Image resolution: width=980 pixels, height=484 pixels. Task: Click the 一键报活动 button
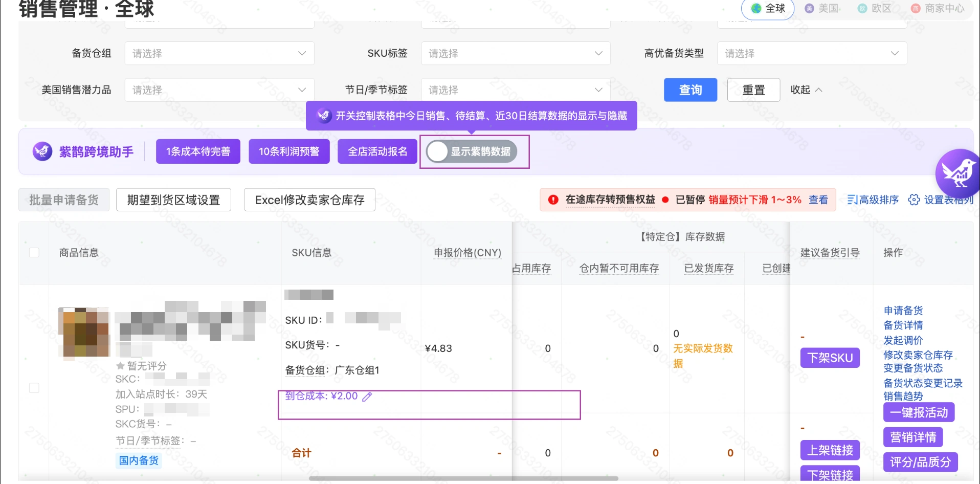tap(919, 412)
